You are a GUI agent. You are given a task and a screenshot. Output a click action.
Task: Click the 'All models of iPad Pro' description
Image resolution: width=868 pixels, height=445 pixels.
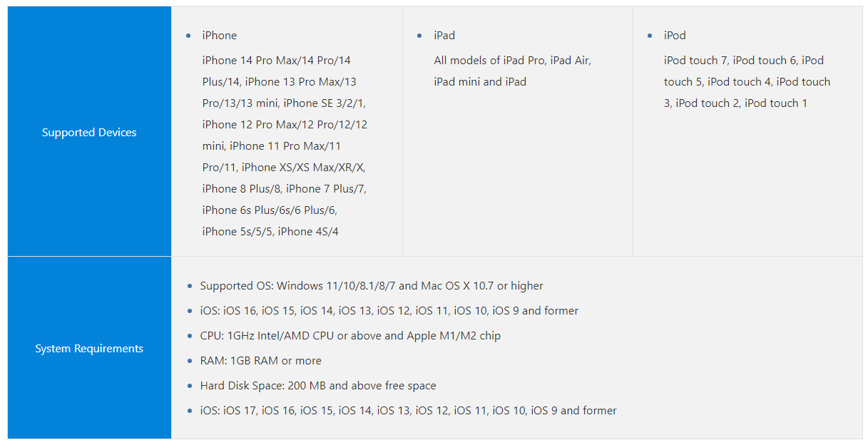[512, 71]
